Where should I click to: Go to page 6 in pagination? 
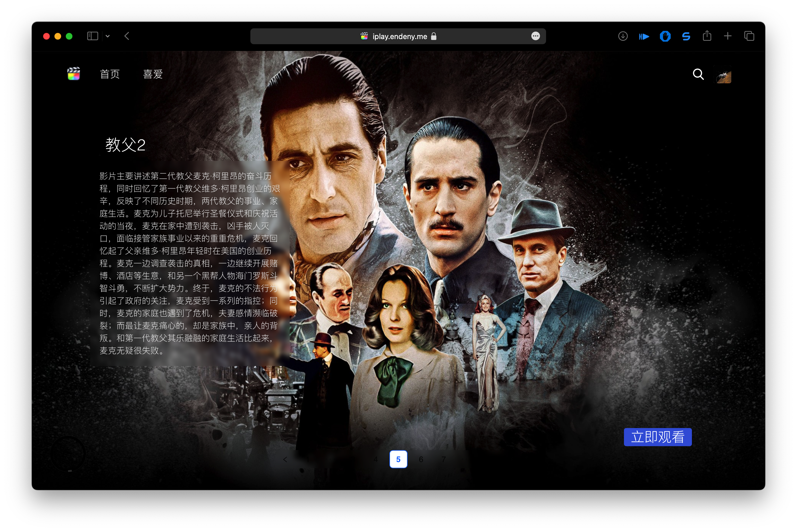tap(421, 459)
